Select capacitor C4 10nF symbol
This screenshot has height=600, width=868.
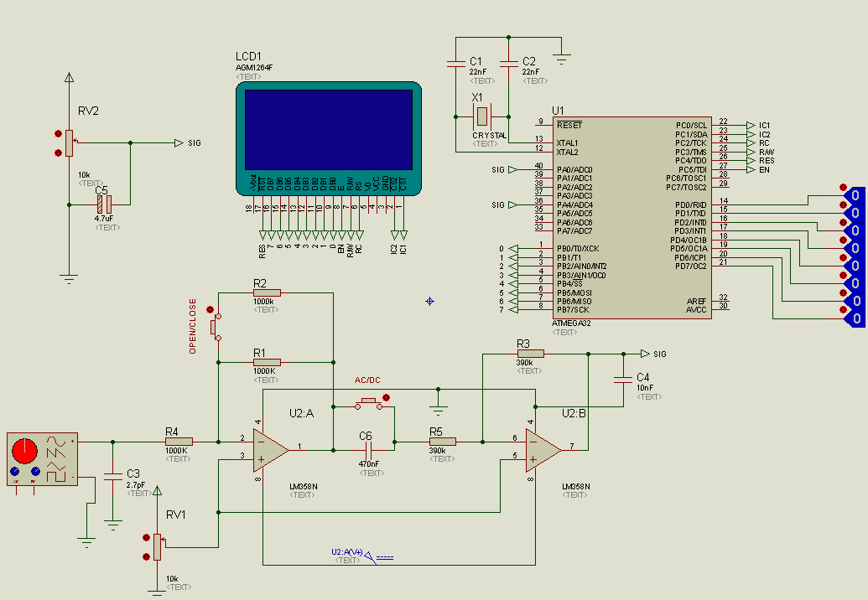[622, 380]
